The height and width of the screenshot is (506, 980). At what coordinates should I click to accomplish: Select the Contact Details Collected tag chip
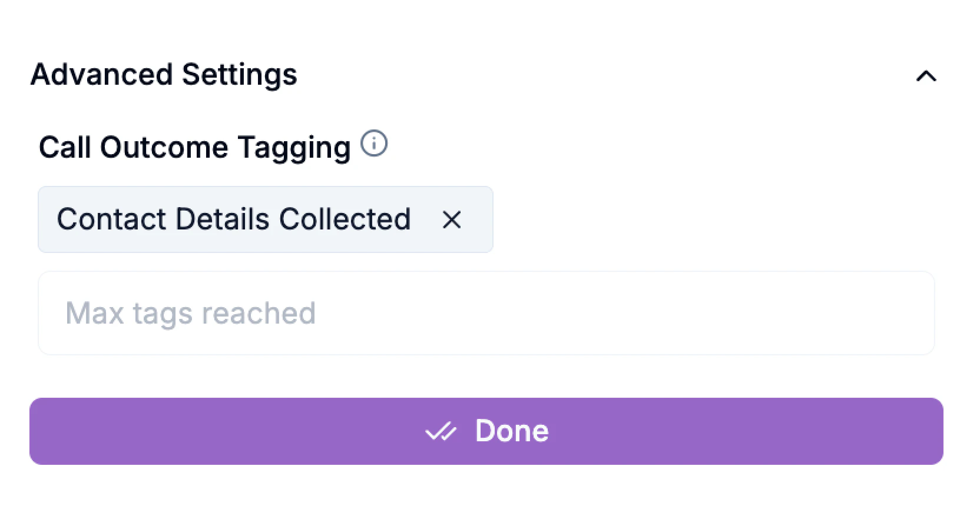236,219
